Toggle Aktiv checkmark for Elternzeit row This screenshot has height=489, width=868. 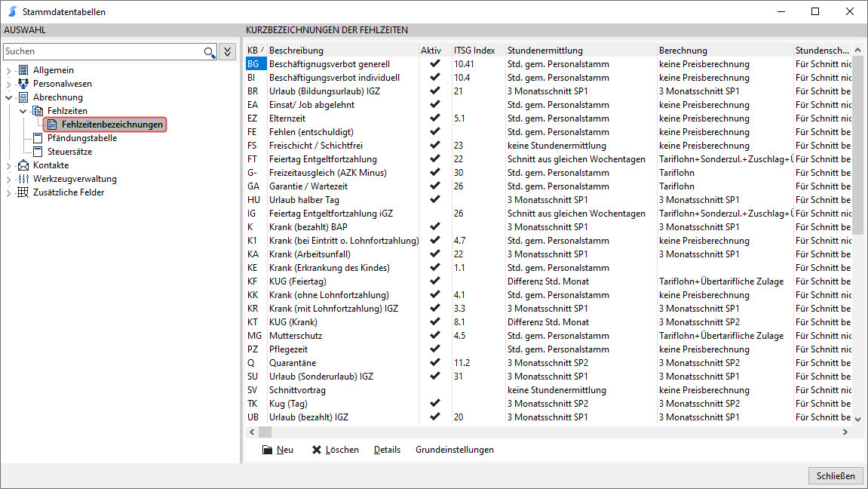coord(435,118)
